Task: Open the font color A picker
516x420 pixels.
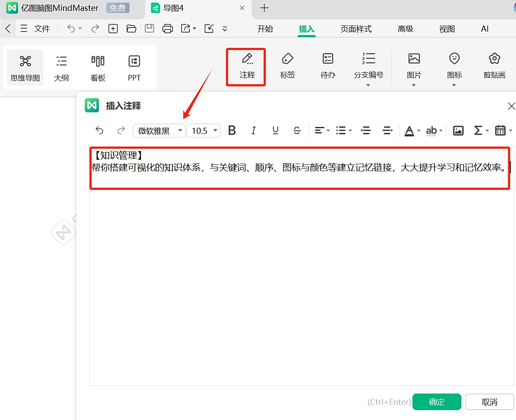Action: pyautogui.click(x=409, y=131)
